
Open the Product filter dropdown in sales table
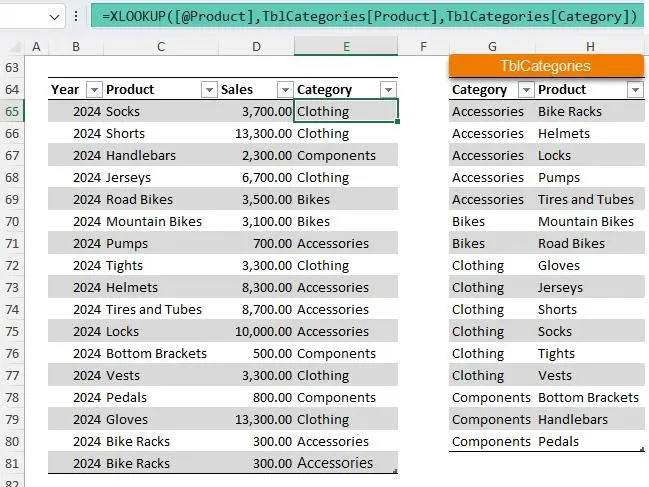click(x=209, y=89)
